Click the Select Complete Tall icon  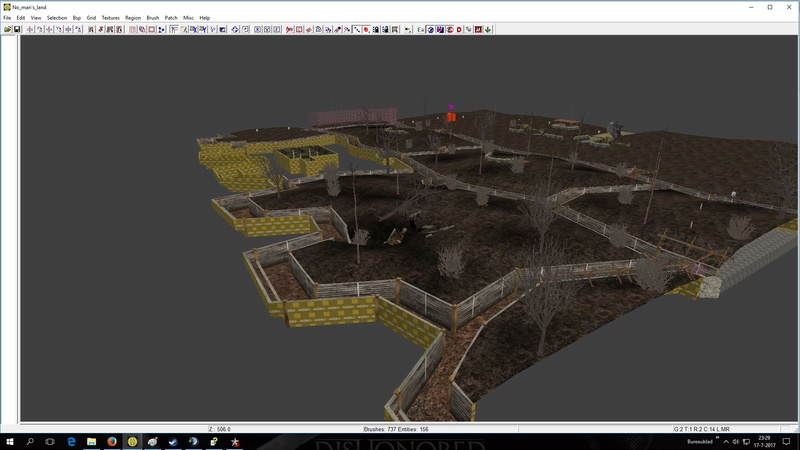pos(91,29)
